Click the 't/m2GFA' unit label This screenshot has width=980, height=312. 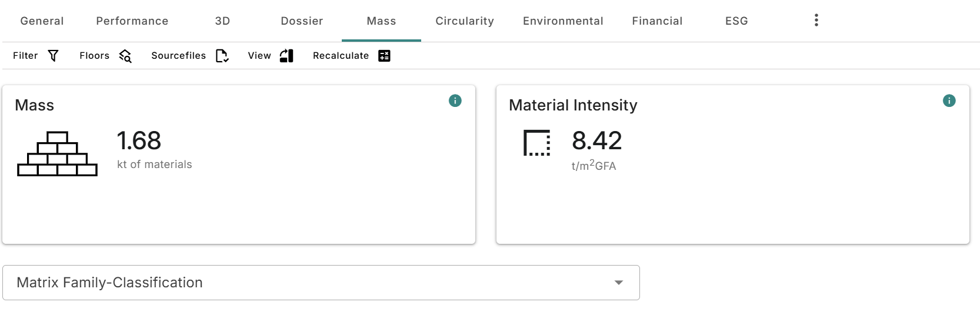pyautogui.click(x=594, y=165)
